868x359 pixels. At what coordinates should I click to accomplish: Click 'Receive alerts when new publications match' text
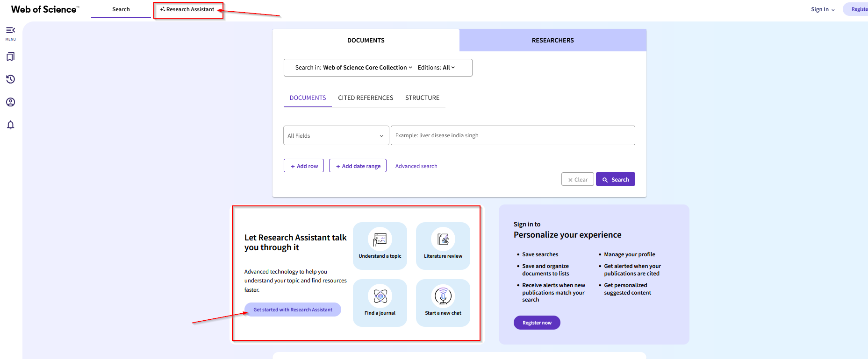(553, 293)
